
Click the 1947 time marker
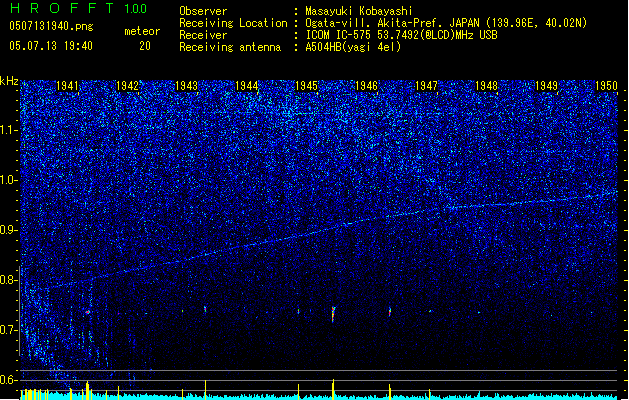pyautogui.click(x=426, y=86)
